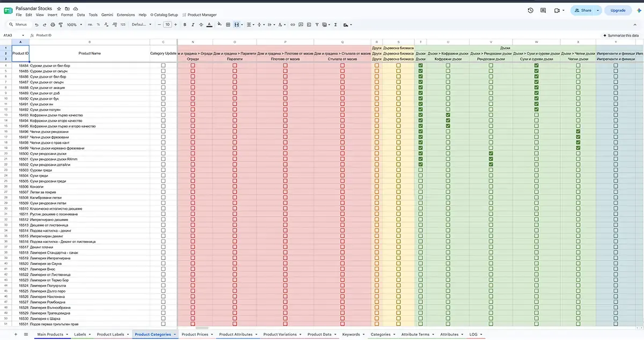Click the Meet video camera icon

click(x=557, y=10)
